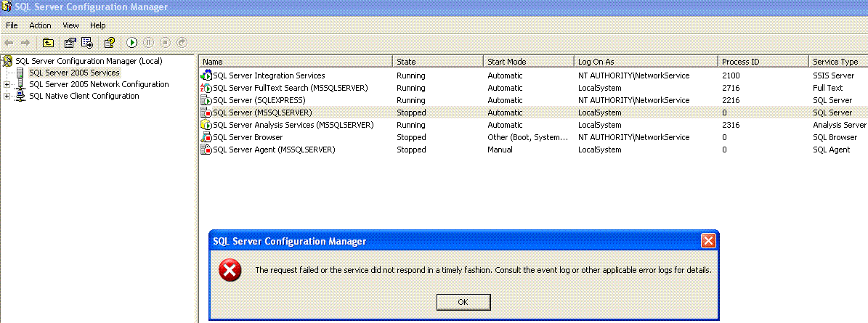Click the Pause Service toolbar icon

tap(148, 43)
